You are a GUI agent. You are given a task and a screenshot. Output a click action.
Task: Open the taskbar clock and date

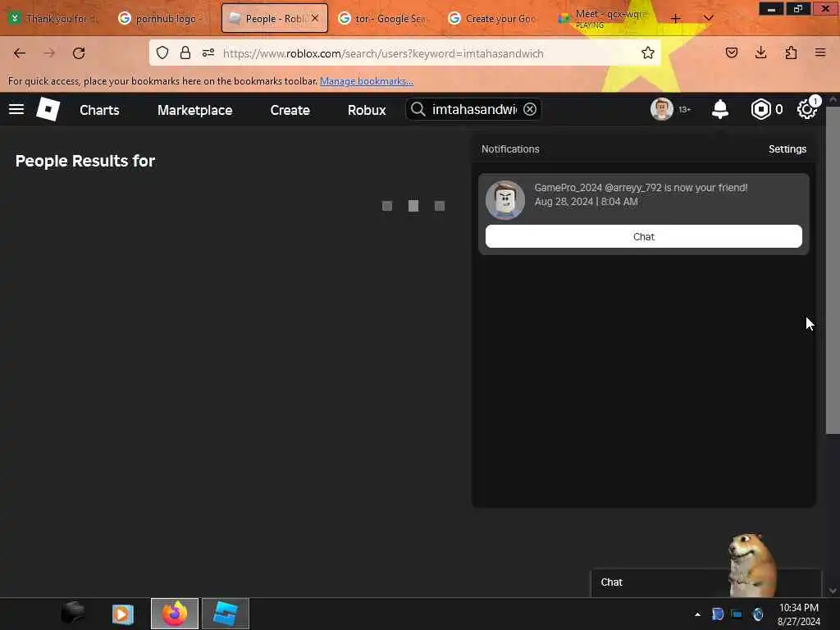click(799, 614)
